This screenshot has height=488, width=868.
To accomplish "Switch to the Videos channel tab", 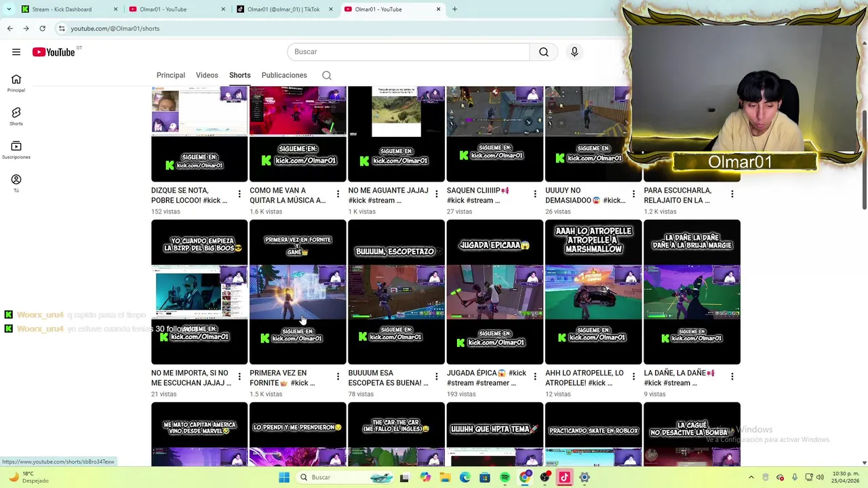I will [207, 75].
